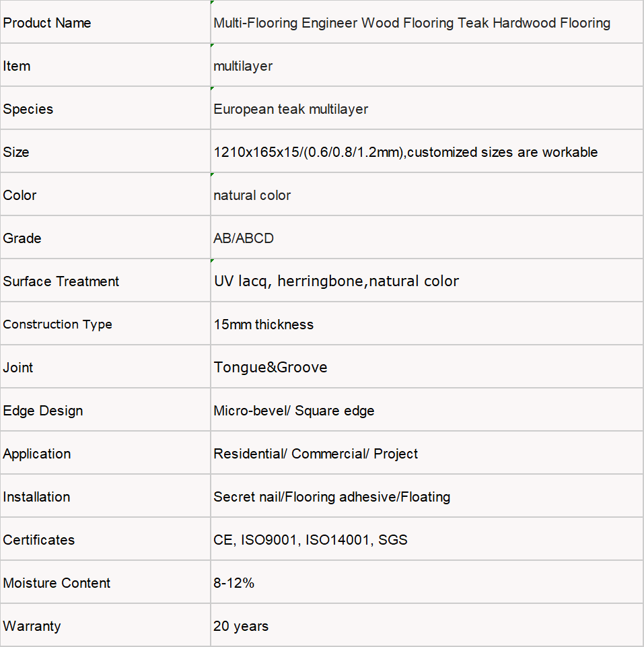Select the 8-12% moisture content cell
Viewport: 644px width, 647px height.
(x=427, y=582)
